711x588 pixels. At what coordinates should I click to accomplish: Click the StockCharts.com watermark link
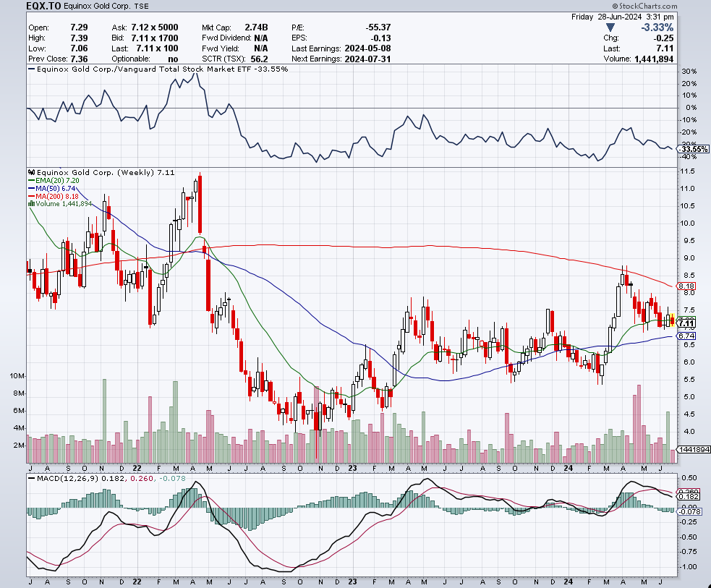(x=644, y=6)
